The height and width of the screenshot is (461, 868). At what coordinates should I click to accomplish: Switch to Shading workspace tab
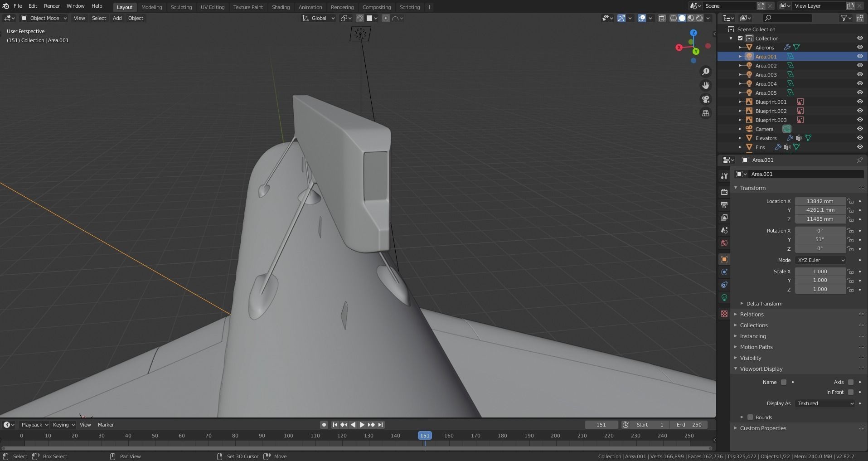pyautogui.click(x=281, y=7)
